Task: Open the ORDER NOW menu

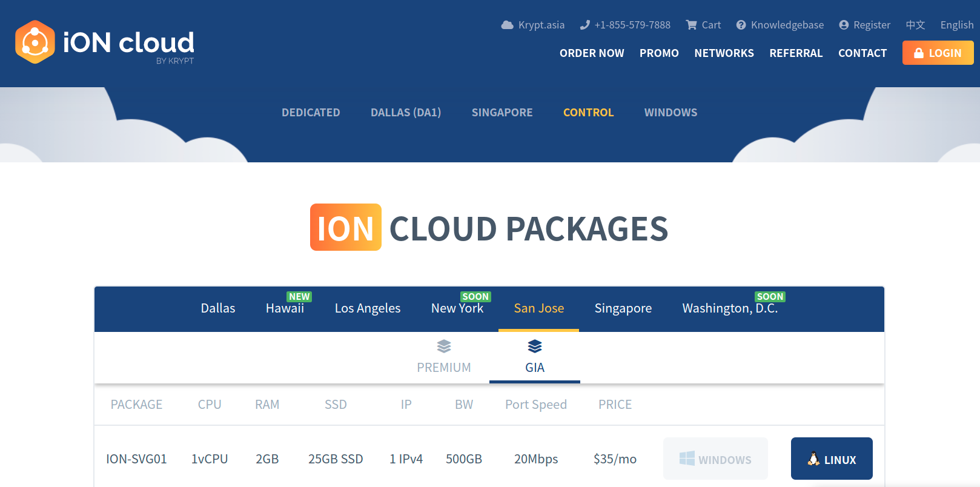Action: tap(592, 53)
